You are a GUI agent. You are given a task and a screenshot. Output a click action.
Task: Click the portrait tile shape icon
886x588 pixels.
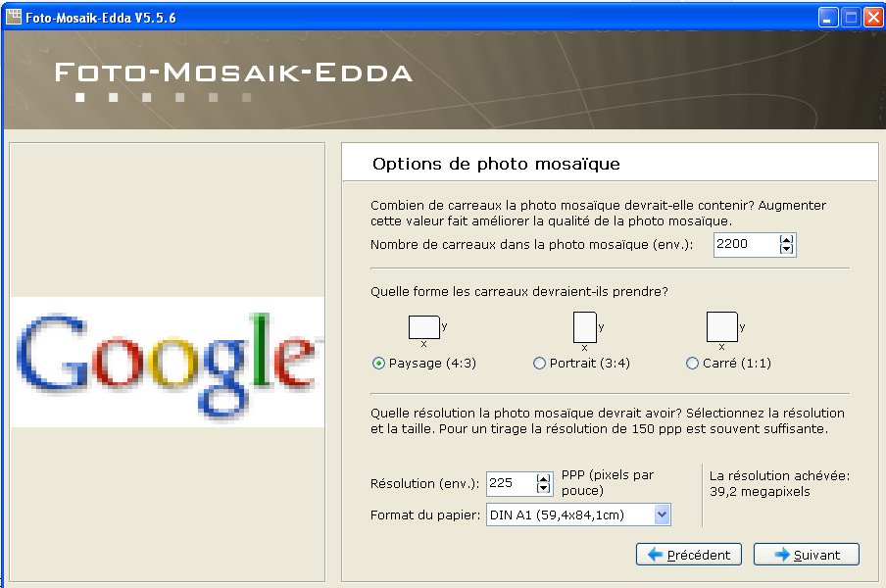point(585,327)
